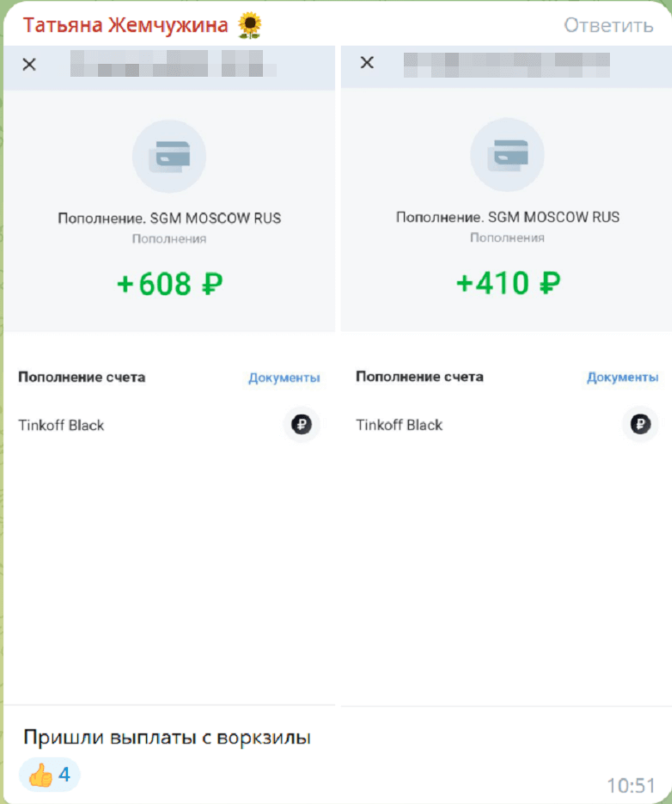Toggle the thumbs-up reaction with count 4

pos(49,774)
